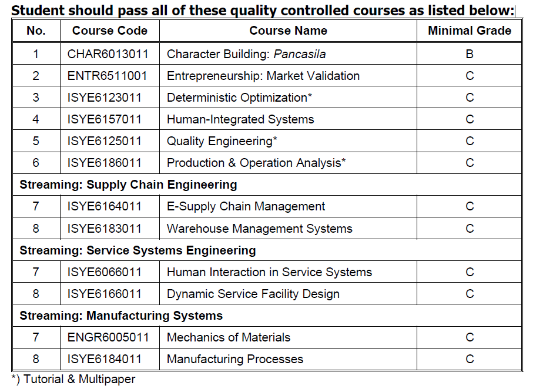The height and width of the screenshot is (392, 533).
Task: Select the B grade for Pancasila
Action: [470, 53]
